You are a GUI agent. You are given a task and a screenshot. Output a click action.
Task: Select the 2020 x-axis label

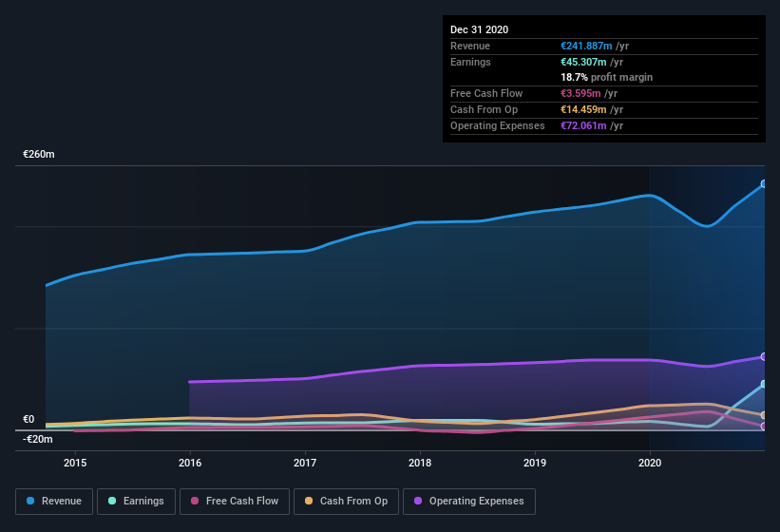(650, 463)
